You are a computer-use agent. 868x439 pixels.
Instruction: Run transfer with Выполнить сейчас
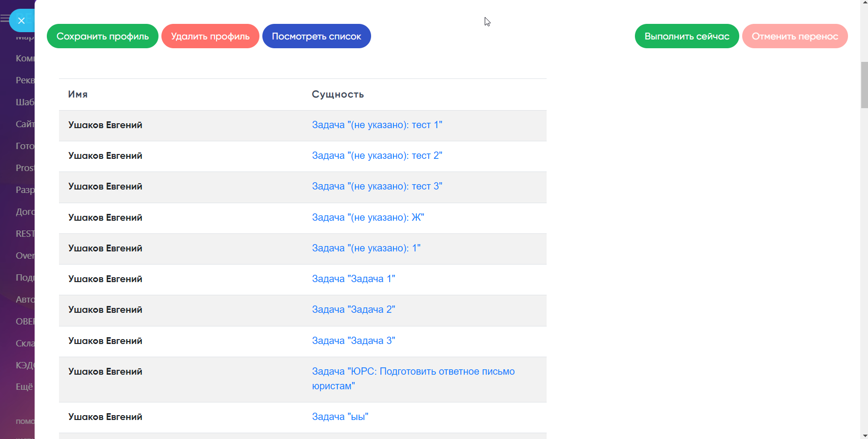pyautogui.click(x=687, y=36)
